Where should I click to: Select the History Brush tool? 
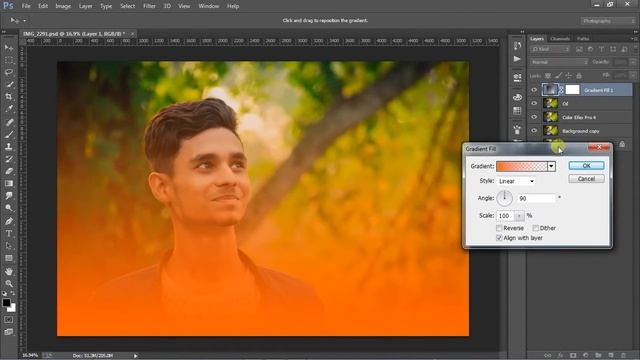click(x=9, y=159)
